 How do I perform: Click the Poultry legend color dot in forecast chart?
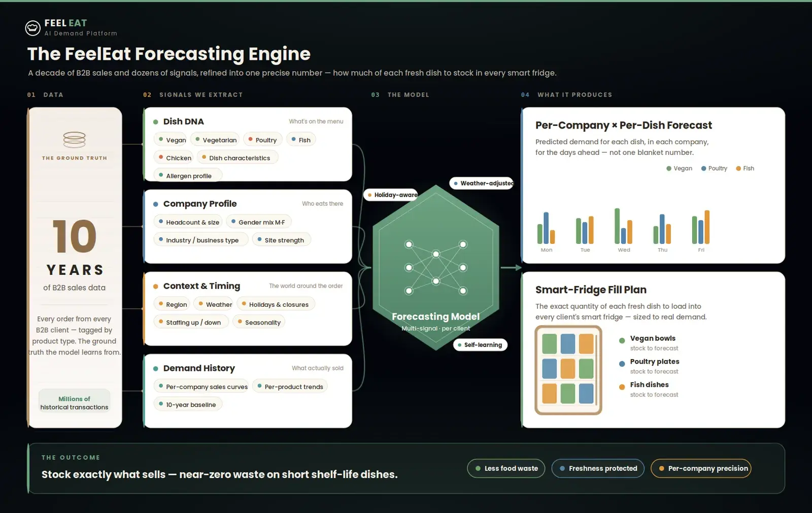click(x=703, y=169)
